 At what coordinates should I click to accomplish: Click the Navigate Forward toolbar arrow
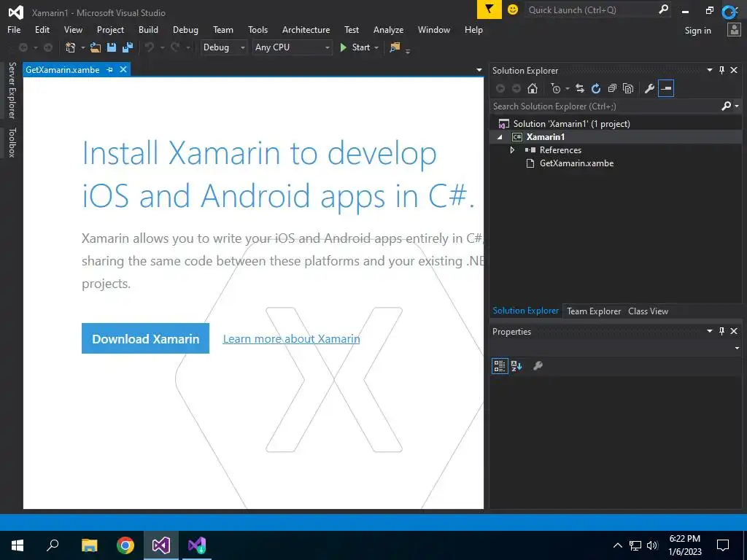48,47
